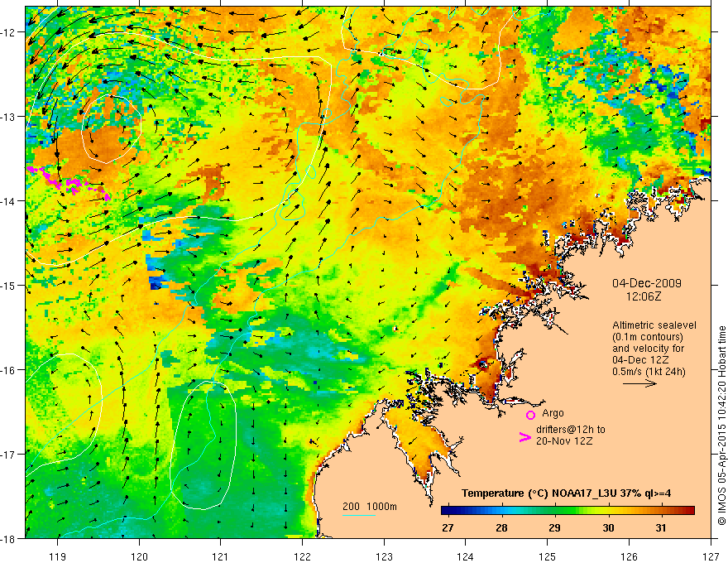The height and width of the screenshot is (563, 728).
Task: Click the longitude '127' axis label
Action: point(711,556)
